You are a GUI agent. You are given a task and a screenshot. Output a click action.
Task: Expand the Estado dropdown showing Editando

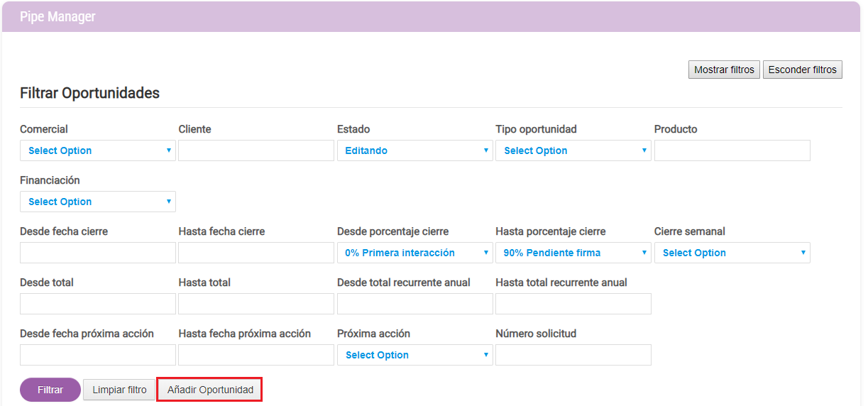click(415, 150)
